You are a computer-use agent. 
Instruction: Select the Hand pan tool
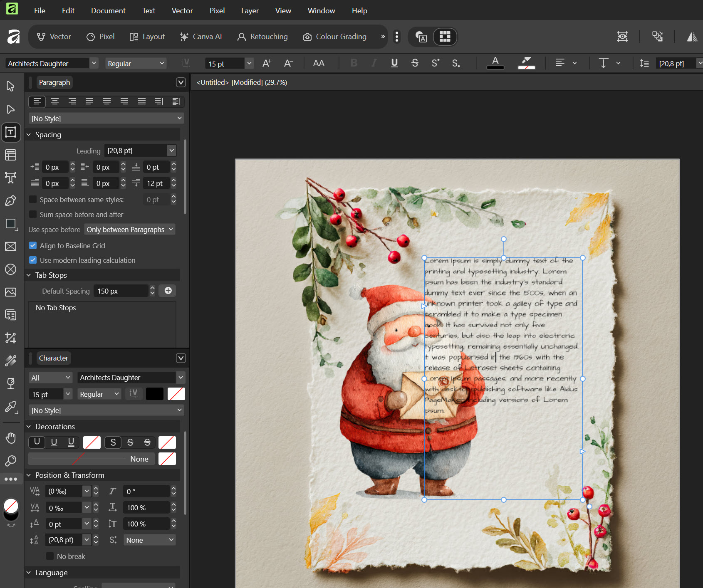click(11, 438)
